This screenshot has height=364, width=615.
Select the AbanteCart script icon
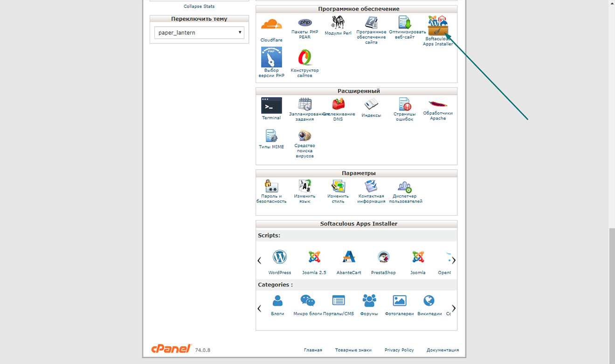pyautogui.click(x=349, y=257)
